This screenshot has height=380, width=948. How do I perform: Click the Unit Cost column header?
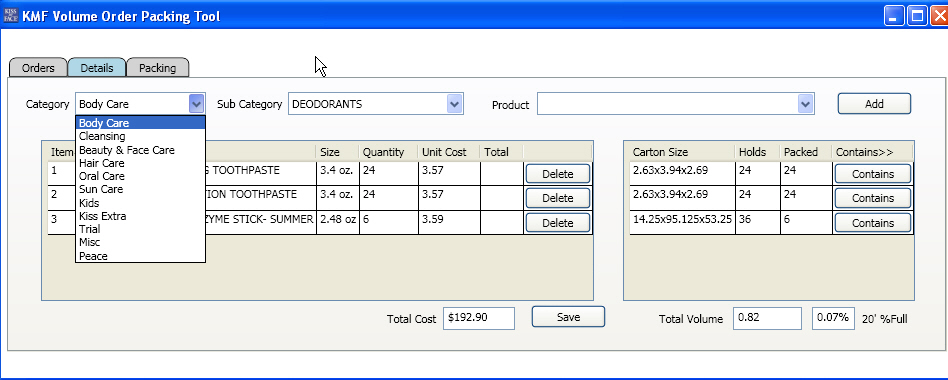449,152
